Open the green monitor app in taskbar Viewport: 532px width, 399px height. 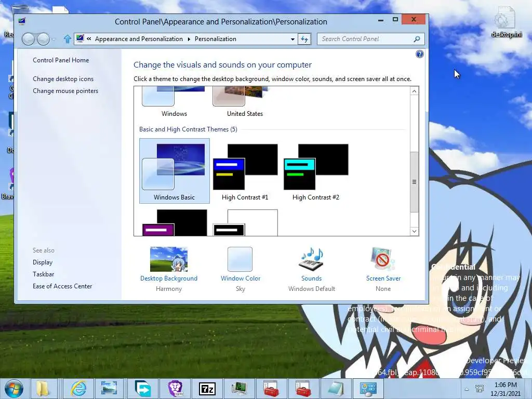click(239, 389)
